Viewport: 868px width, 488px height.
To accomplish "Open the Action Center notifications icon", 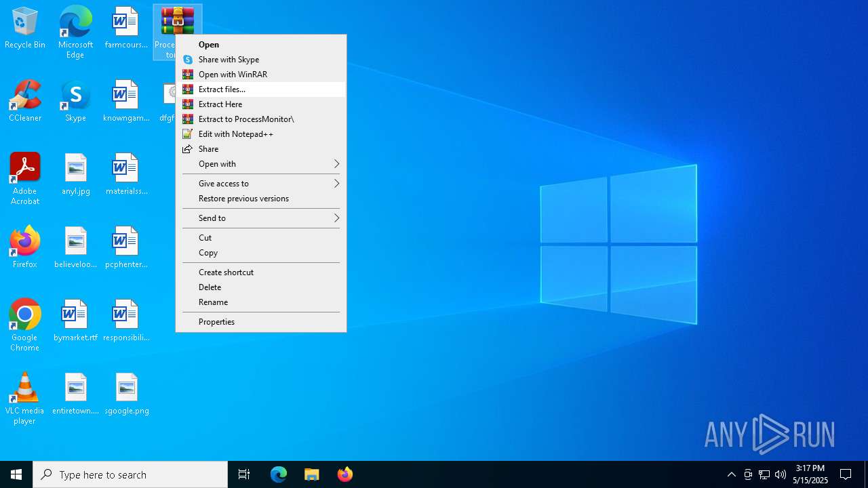I will [x=846, y=474].
